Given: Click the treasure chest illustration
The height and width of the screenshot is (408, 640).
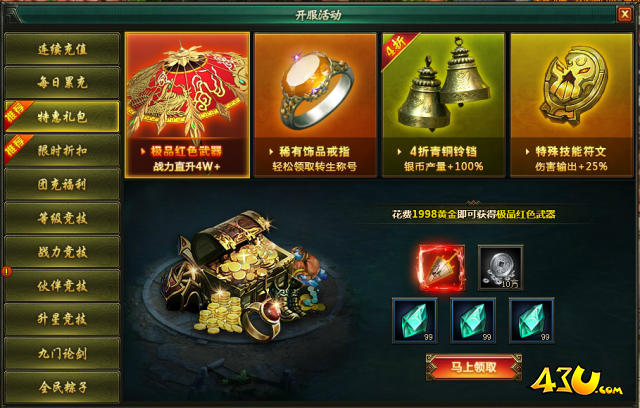Looking at the screenshot, I should click(x=241, y=277).
